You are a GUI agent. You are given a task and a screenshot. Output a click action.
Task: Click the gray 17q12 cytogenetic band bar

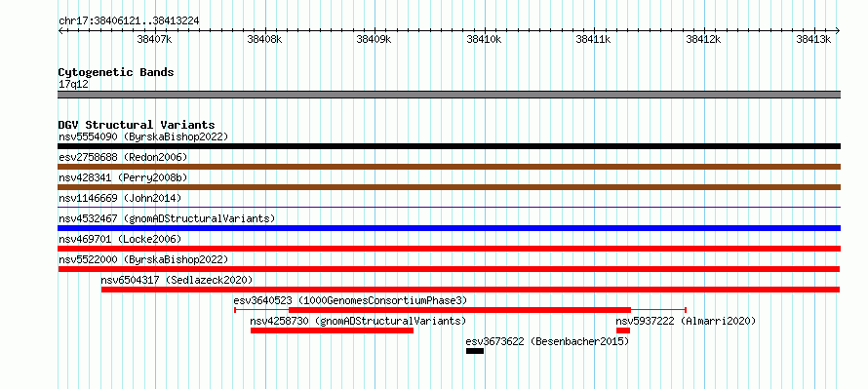click(x=449, y=95)
